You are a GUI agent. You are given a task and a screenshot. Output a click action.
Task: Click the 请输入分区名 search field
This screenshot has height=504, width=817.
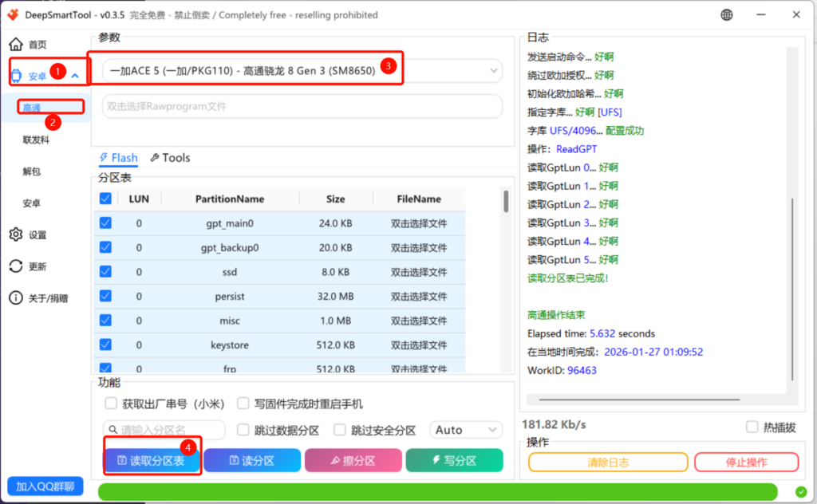point(164,430)
